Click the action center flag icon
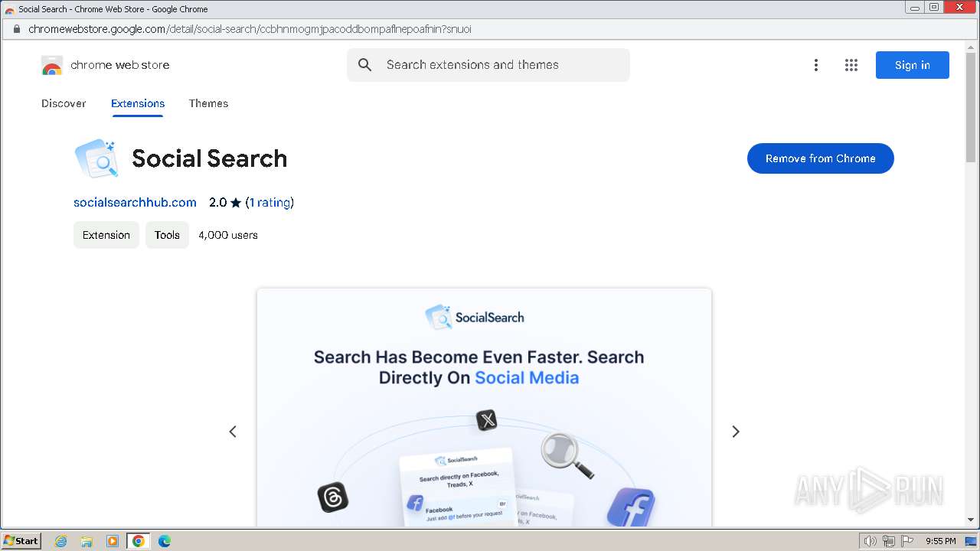The image size is (980, 551). pos(907,541)
